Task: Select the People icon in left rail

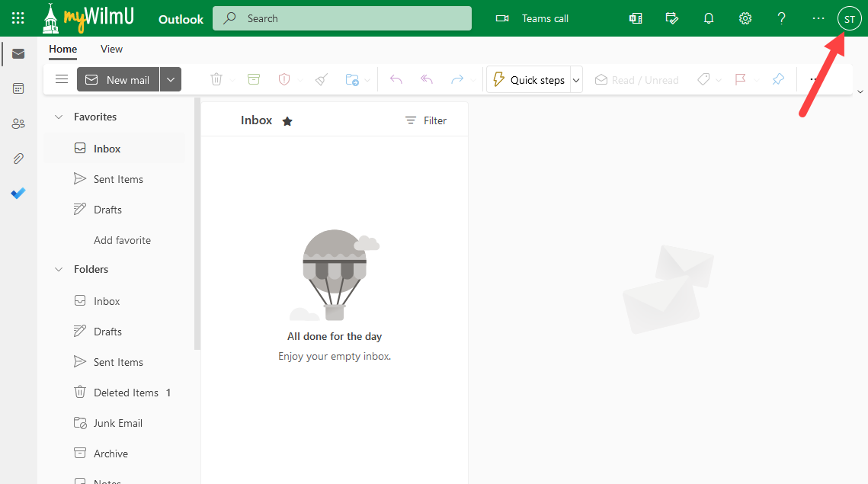Action: [x=18, y=123]
